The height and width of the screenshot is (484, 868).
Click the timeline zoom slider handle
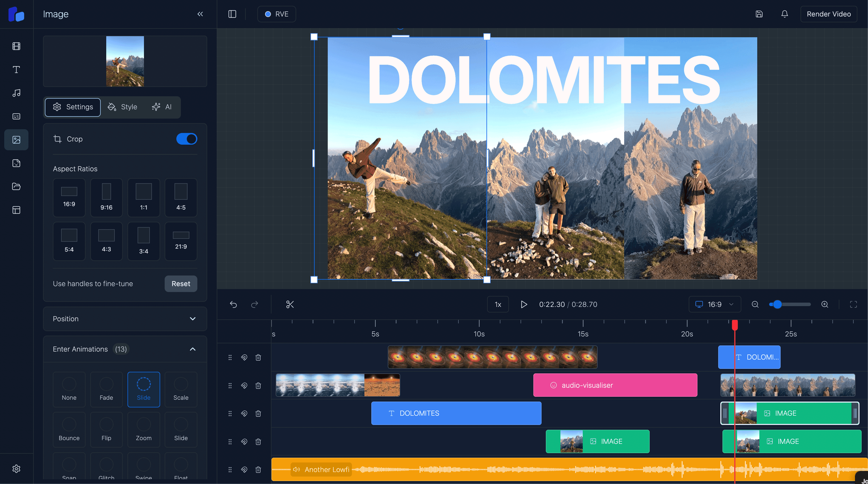tap(777, 304)
